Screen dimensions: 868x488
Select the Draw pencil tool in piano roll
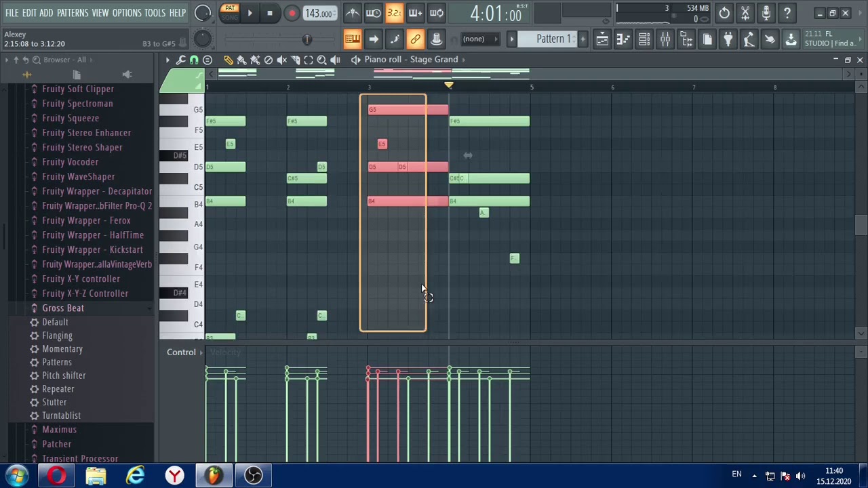pos(229,60)
